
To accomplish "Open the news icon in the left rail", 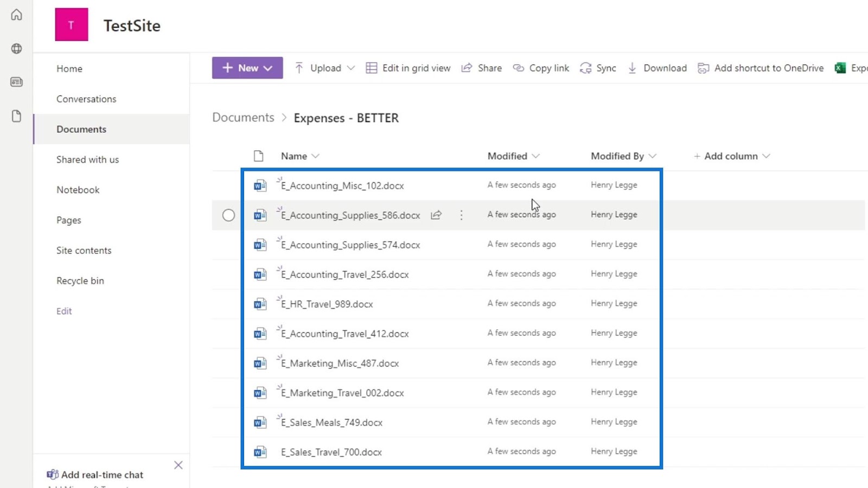I will pos(16,82).
